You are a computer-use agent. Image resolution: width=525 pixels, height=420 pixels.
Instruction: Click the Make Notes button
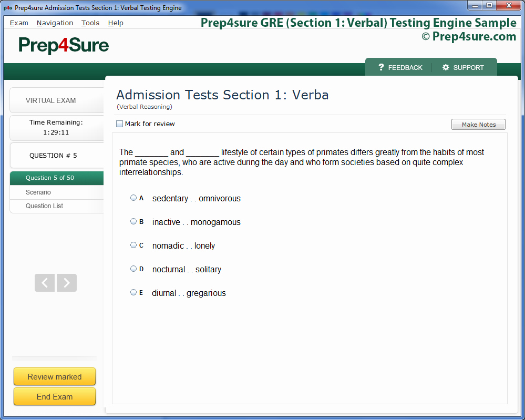pos(478,124)
